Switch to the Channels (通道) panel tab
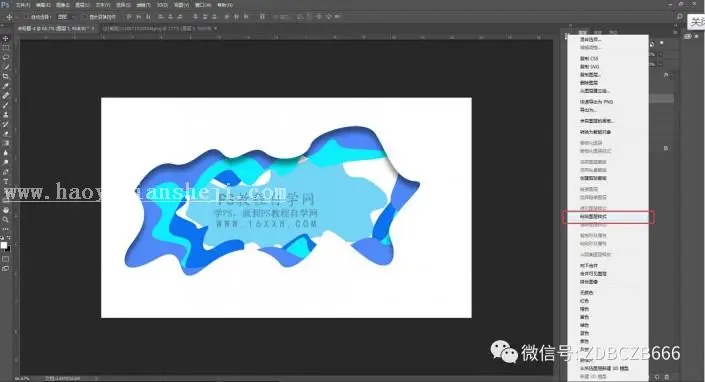 [598, 32]
